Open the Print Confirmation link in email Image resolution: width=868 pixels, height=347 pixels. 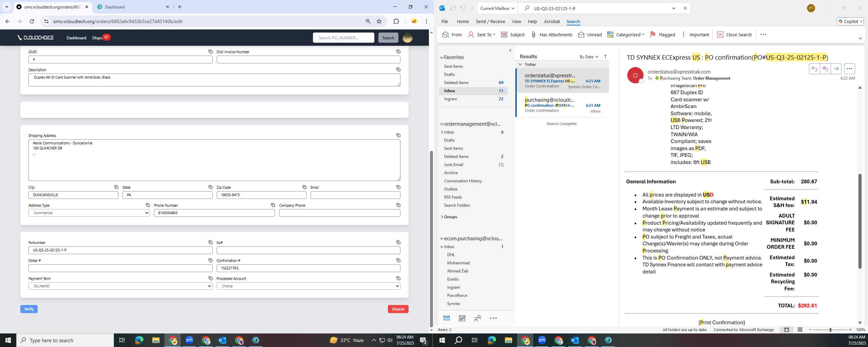(x=722, y=322)
